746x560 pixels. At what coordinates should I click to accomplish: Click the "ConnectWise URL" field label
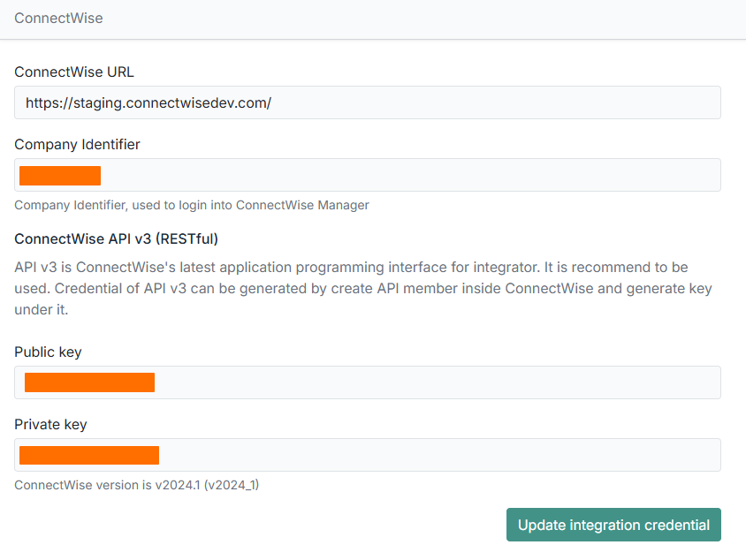(x=74, y=72)
